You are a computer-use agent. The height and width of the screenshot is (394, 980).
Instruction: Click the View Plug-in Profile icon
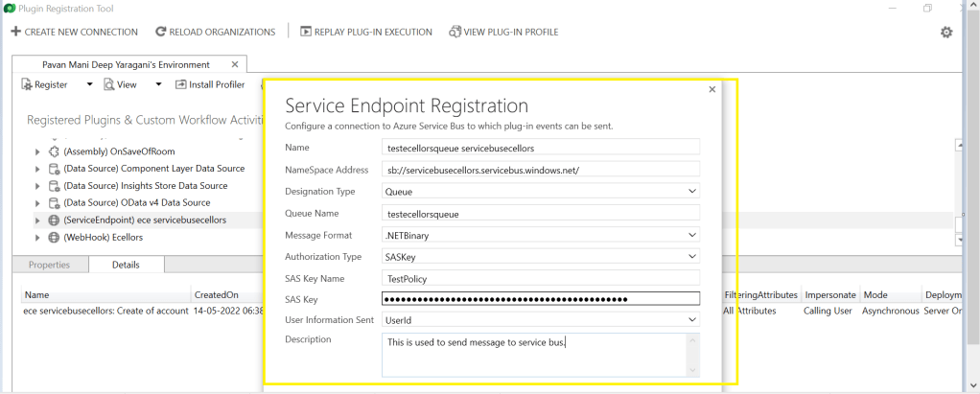455,32
